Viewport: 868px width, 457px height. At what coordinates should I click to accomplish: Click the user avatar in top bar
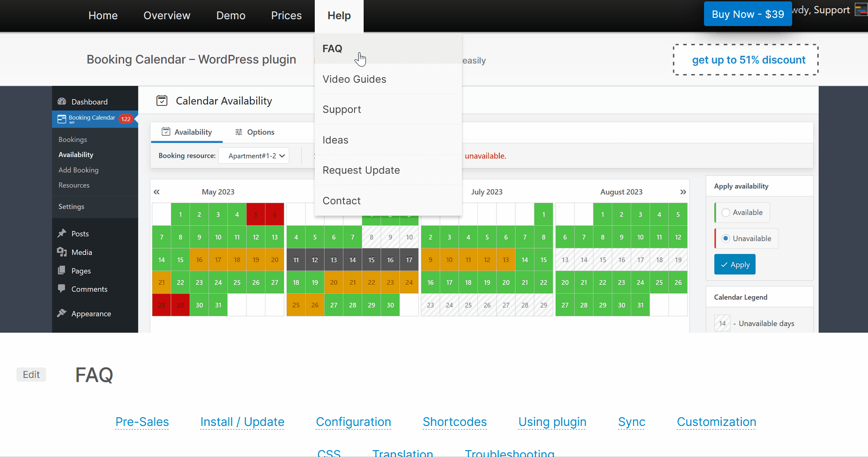click(861, 10)
